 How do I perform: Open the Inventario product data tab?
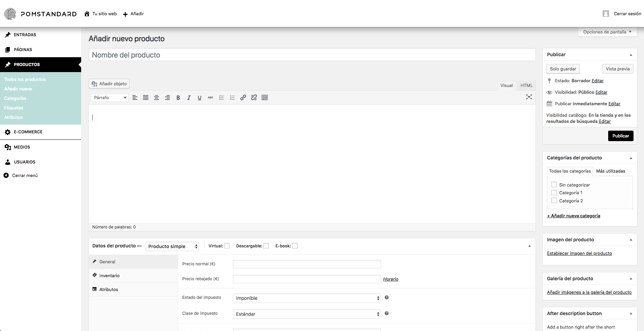[109, 276]
